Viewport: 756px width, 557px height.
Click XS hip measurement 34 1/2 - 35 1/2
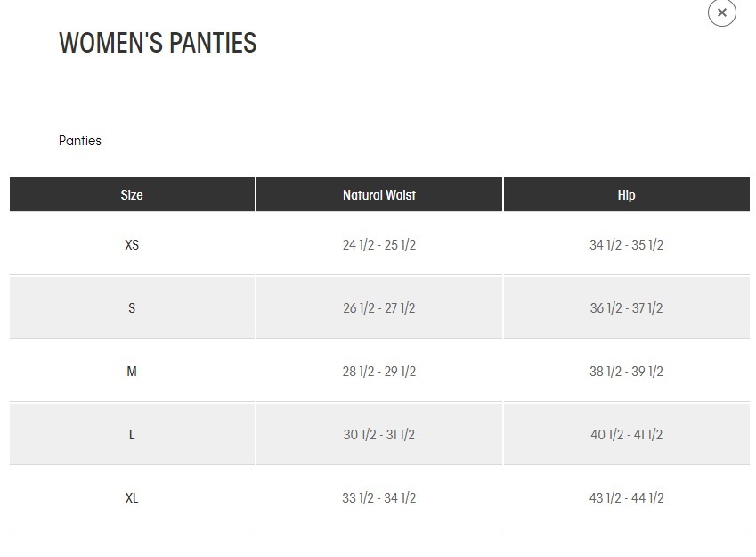coord(626,245)
